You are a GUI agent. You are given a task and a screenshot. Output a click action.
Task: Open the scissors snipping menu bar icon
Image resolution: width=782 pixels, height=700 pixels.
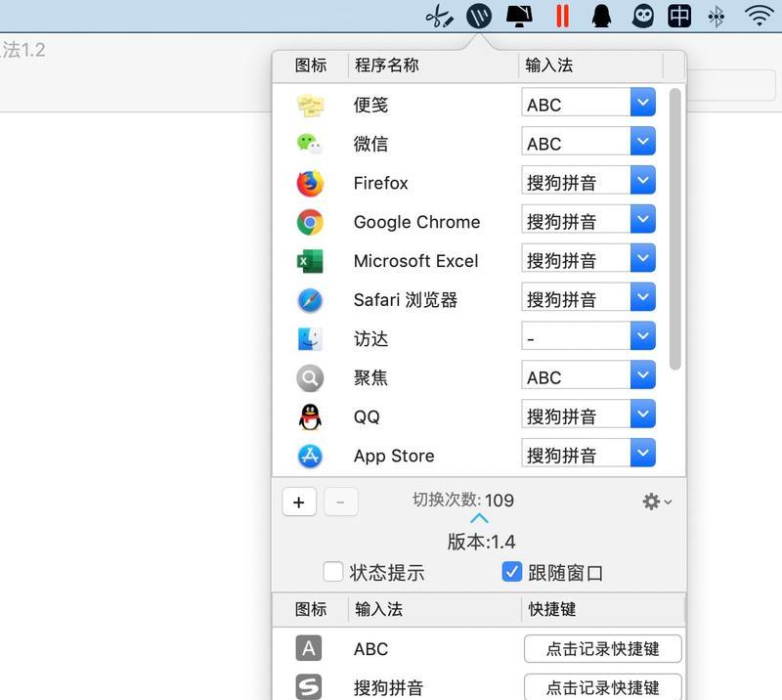click(x=439, y=16)
